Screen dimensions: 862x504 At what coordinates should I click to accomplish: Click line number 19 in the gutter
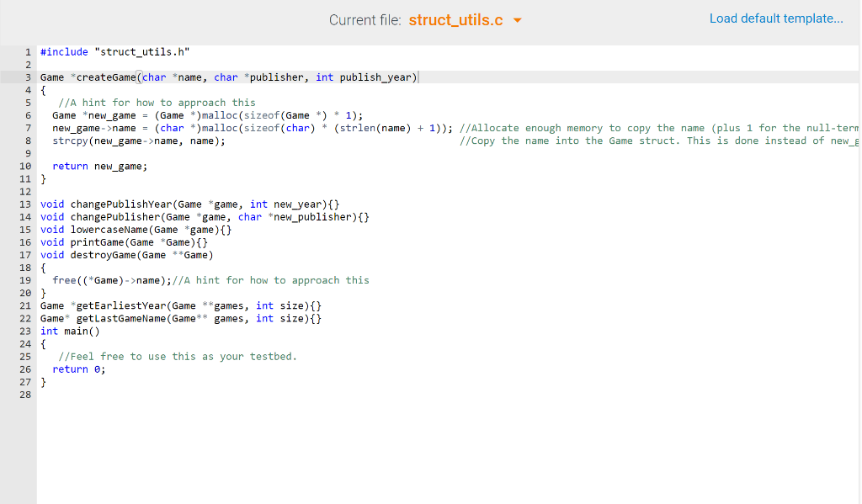coord(25,279)
